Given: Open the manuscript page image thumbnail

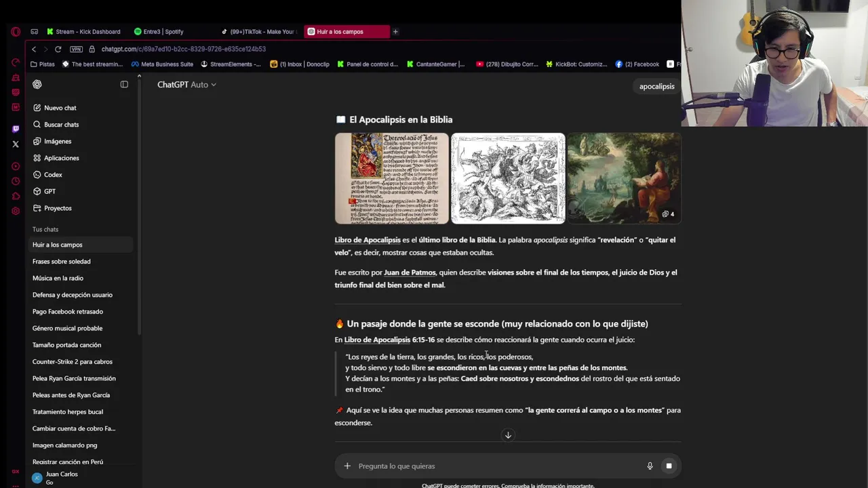Looking at the screenshot, I should tap(391, 178).
